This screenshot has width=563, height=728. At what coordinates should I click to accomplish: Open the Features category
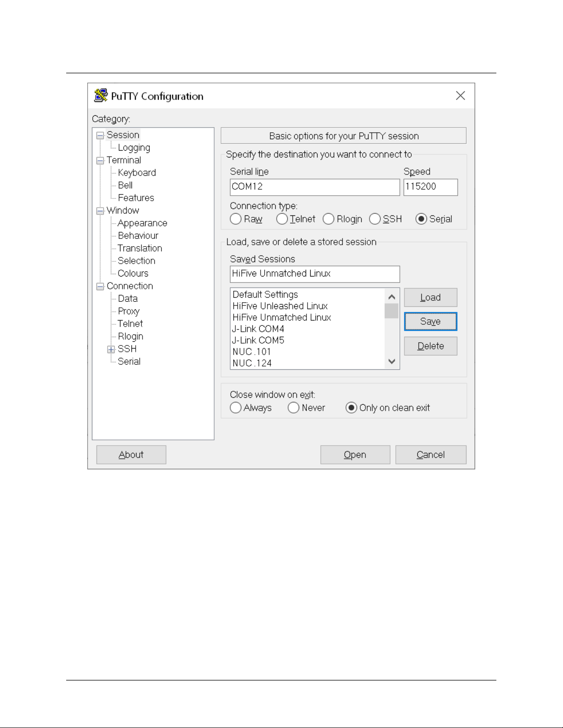tap(136, 198)
